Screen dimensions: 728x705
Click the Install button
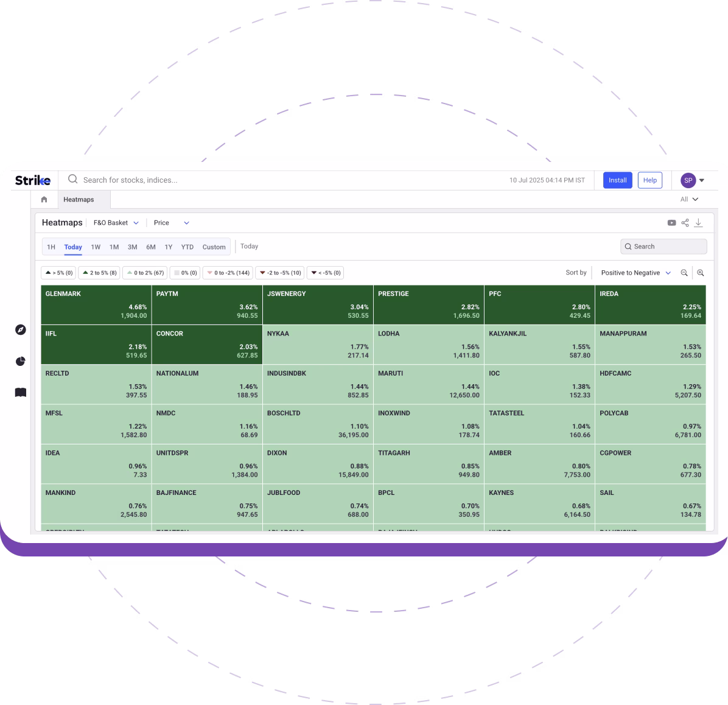(617, 180)
